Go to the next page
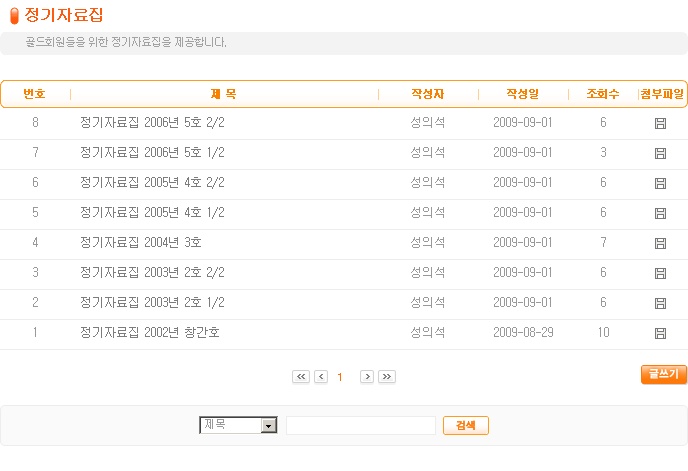 coord(367,376)
